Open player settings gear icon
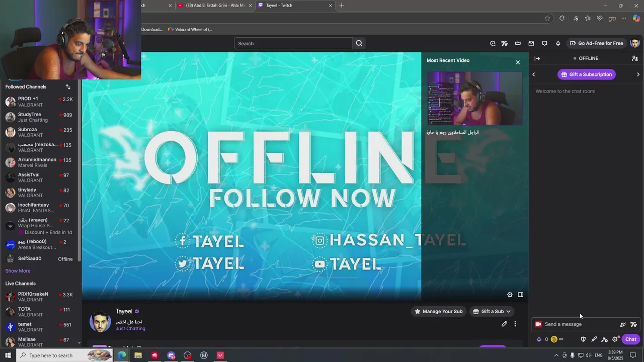 click(x=510, y=295)
